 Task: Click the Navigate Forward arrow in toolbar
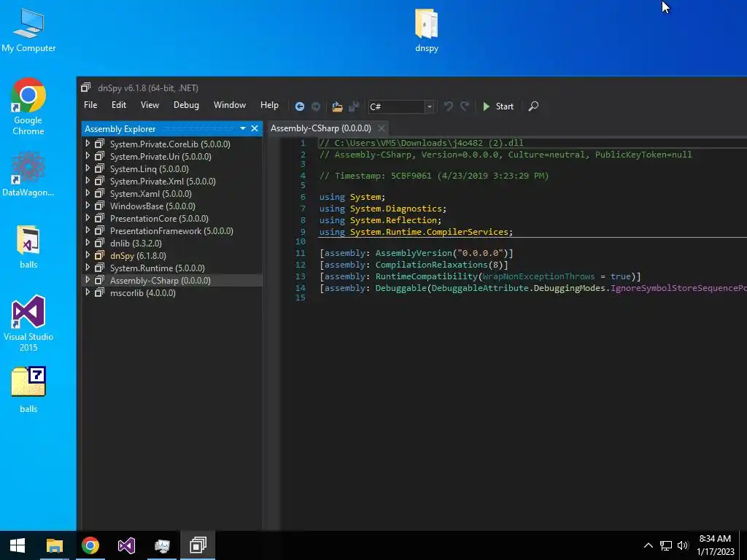315,106
